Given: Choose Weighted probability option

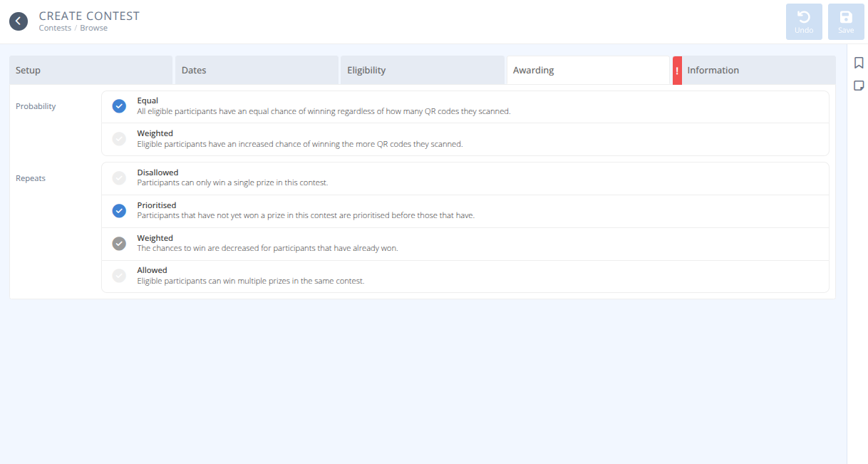Looking at the screenshot, I should pyautogui.click(x=465, y=139).
